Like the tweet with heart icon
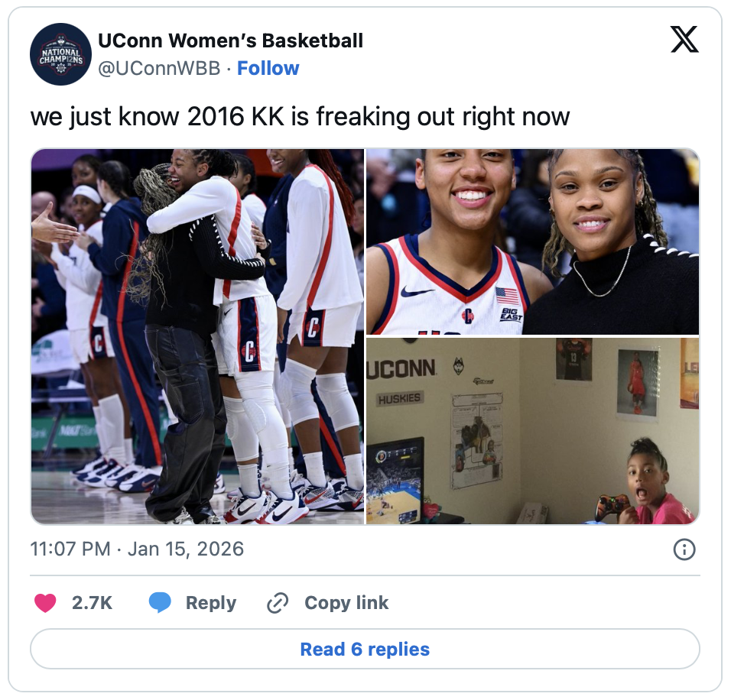The image size is (731, 700). click(x=45, y=603)
